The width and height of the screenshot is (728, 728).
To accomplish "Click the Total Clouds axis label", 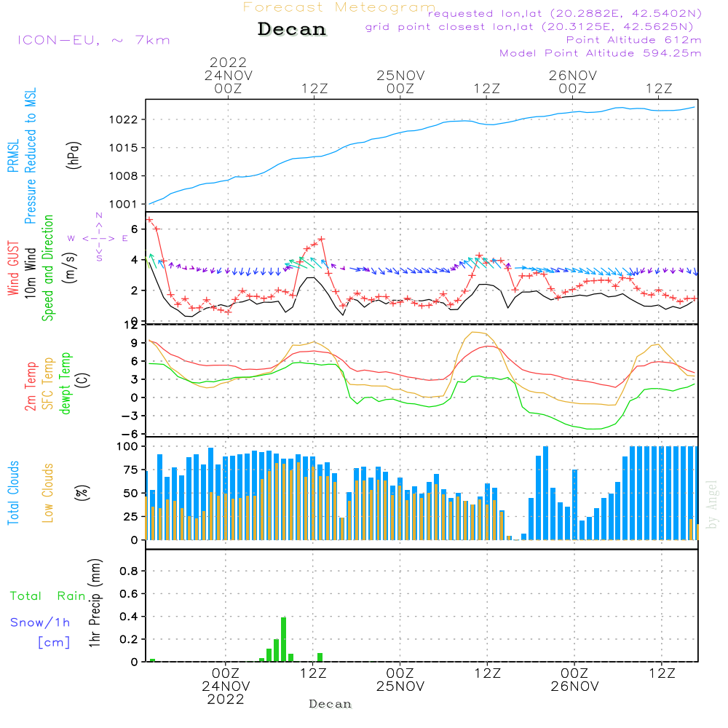I will coord(14,493).
